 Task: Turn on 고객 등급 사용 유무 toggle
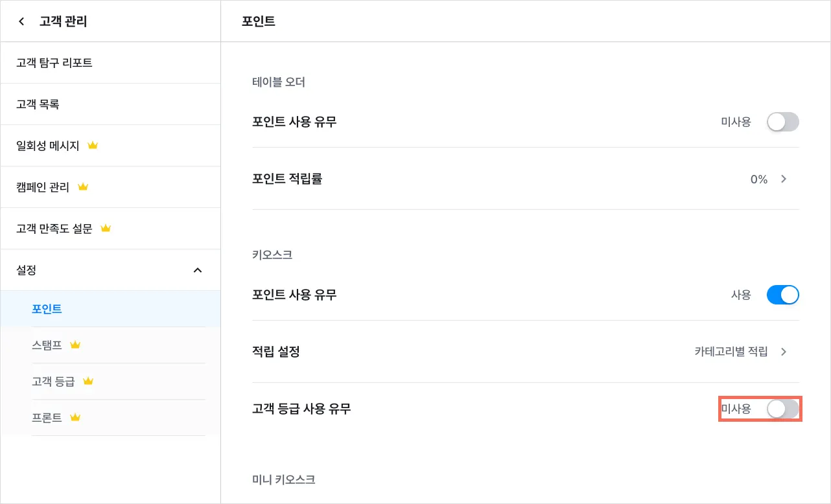point(782,409)
